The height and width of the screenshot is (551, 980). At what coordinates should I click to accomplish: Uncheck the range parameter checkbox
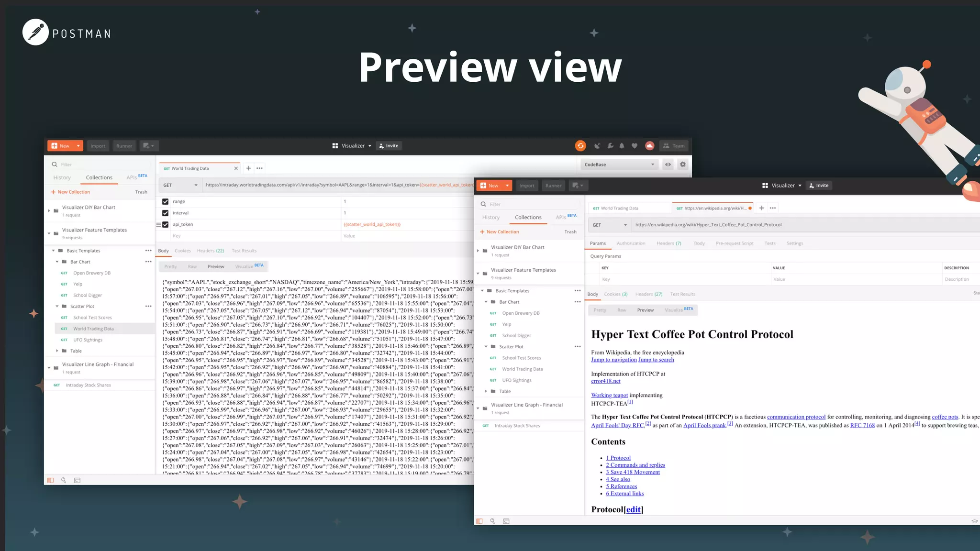[x=165, y=202]
